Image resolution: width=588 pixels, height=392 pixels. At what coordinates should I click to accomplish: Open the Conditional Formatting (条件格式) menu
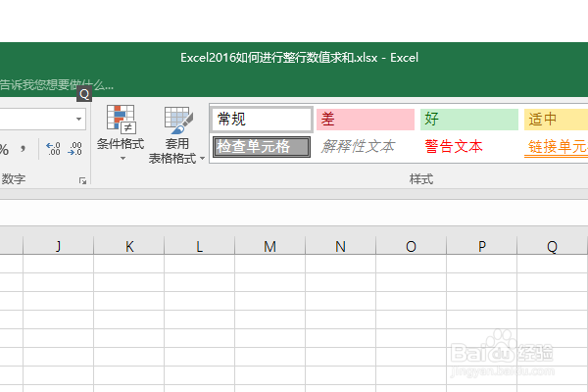click(121, 133)
